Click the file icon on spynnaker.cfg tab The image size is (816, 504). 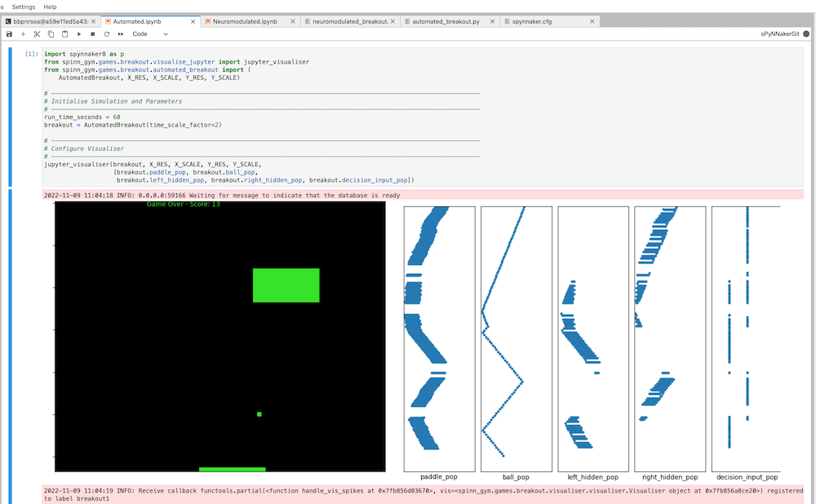(508, 21)
